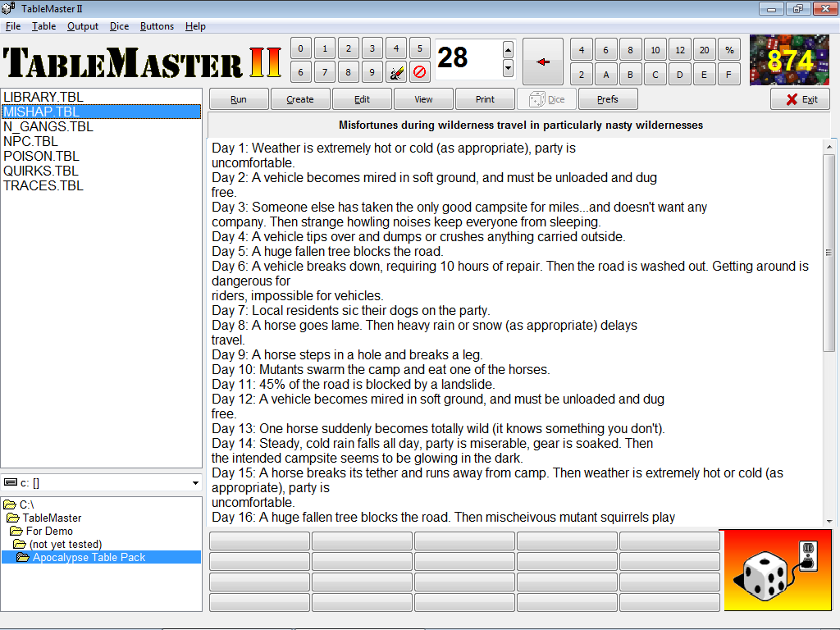This screenshot has width=840, height=630.
Task: Click the plugged-in die logo image
Action: coord(778,570)
